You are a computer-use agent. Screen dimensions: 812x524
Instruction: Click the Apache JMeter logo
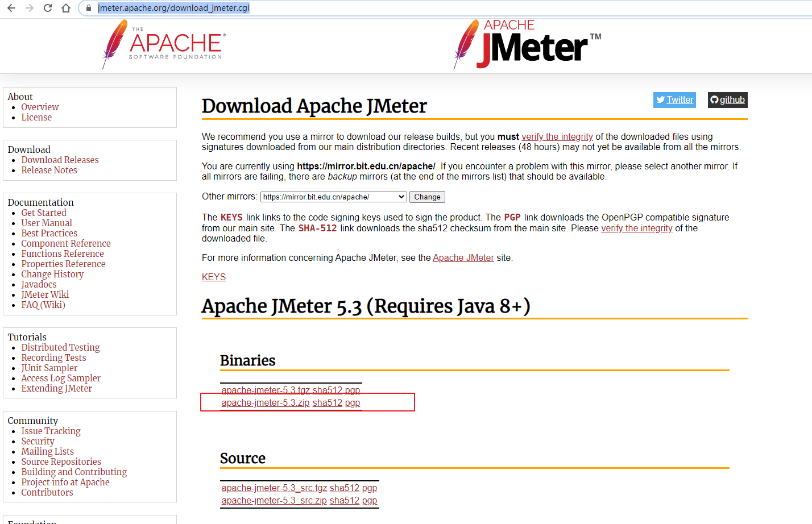(527, 44)
